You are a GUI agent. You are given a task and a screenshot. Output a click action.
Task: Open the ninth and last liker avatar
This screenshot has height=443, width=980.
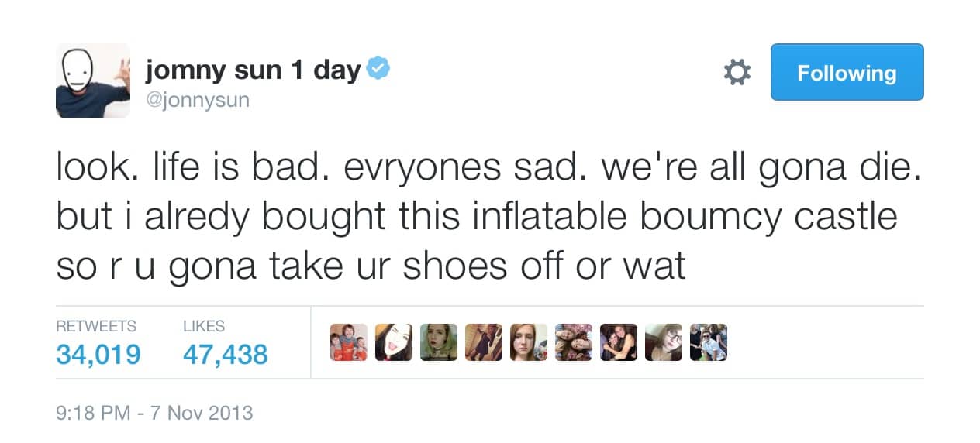pyautogui.click(x=709, y=342)
